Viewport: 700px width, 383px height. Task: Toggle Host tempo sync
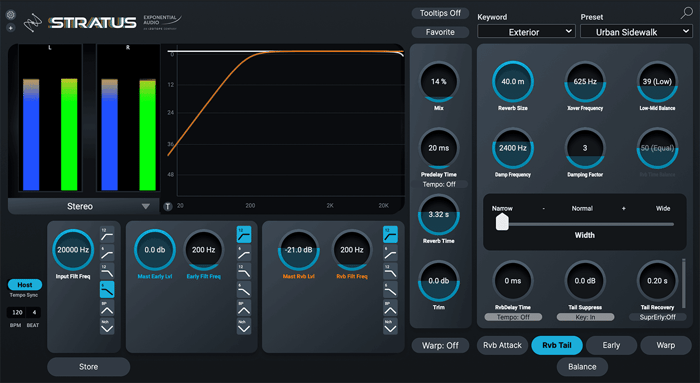[25, 285]
